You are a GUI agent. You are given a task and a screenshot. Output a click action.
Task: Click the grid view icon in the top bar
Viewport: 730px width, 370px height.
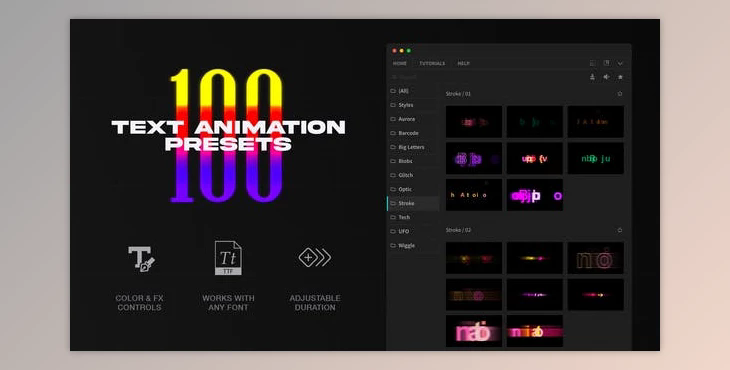click(593, 63)
